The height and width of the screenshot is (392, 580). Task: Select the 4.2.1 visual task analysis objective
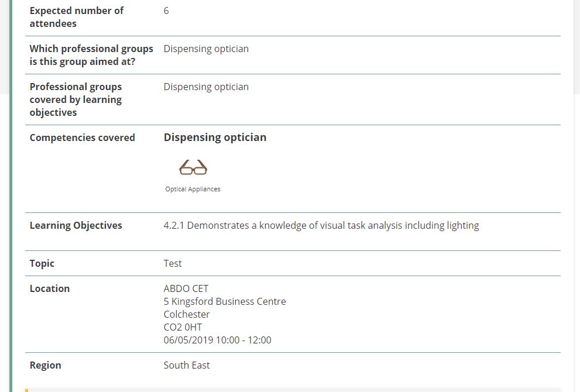(x=321, y=225)
